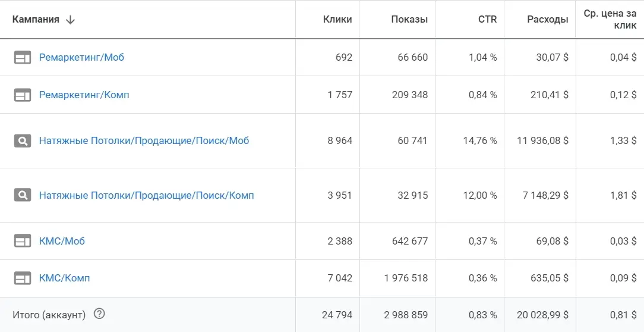This screenshot has height=332, width=644.
Task: Open the КМС/Комп campaign link
Action: pyautogui.click(x=64, y=278)
